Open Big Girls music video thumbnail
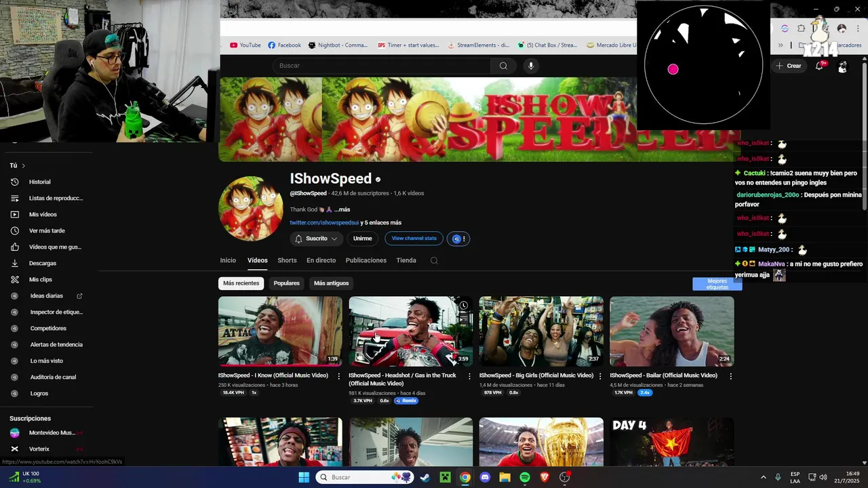The width and height of the screenshot is (868, 488). click(541, 331)
